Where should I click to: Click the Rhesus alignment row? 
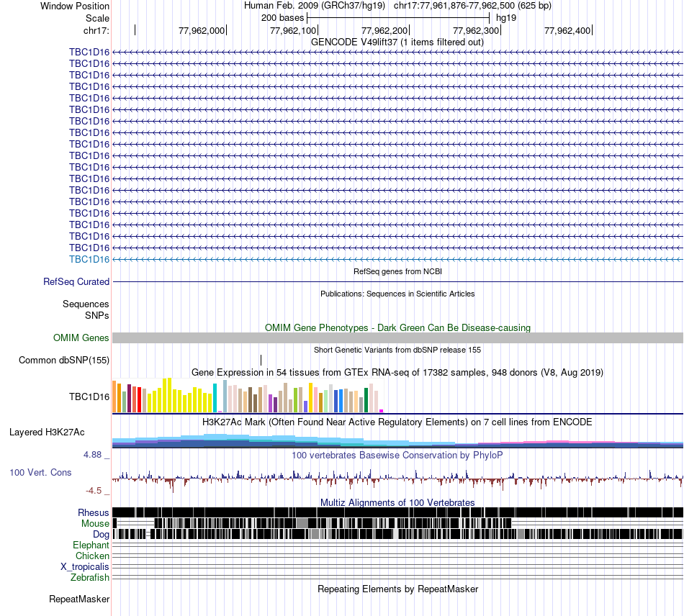(x=398, y=512)
